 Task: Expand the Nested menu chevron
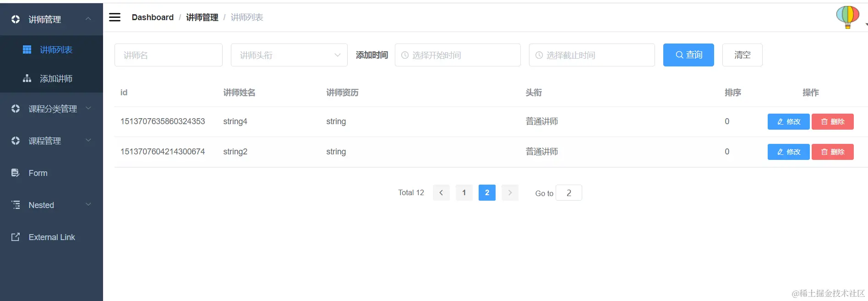pos(88,204)
